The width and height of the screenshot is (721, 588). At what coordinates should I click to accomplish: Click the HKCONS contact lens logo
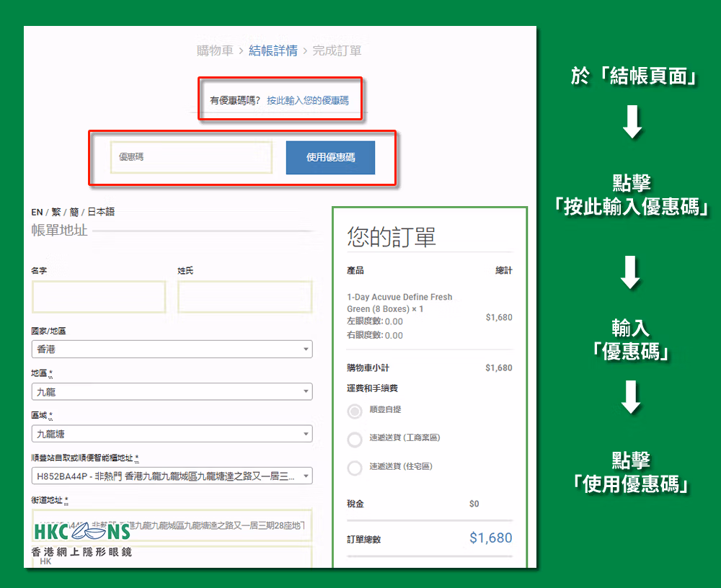82,539
